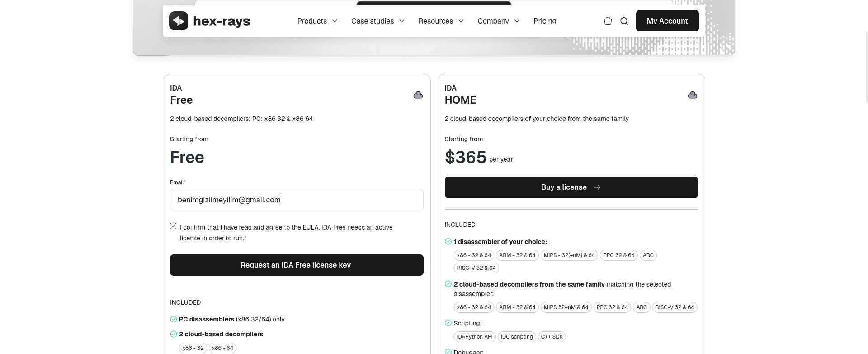Viewport: 868px width, 354px height.
Task: Buy an IDA HOME license
Action: (x=571, y=187)
